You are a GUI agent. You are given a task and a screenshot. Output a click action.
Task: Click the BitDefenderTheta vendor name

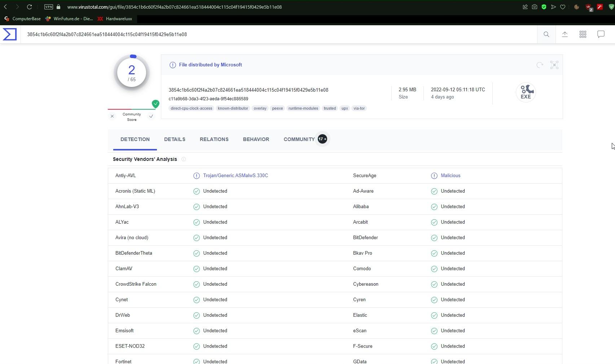(x=134, y=253)
